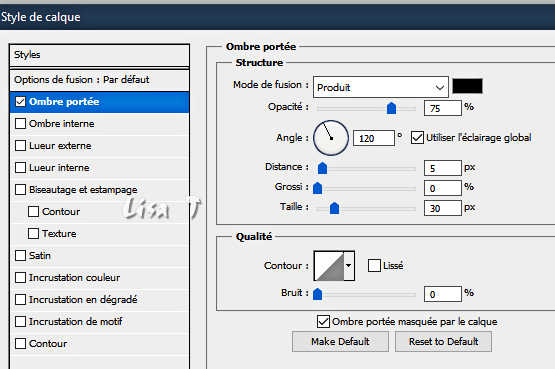
Task: Click the Contour curve thumbnail
Action: [x=329, y=266]
